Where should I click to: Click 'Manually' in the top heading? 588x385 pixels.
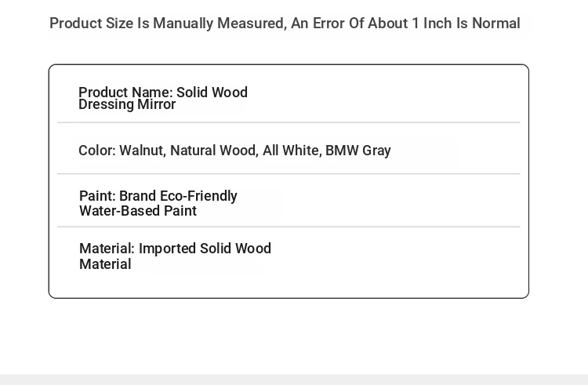[183, 24]
